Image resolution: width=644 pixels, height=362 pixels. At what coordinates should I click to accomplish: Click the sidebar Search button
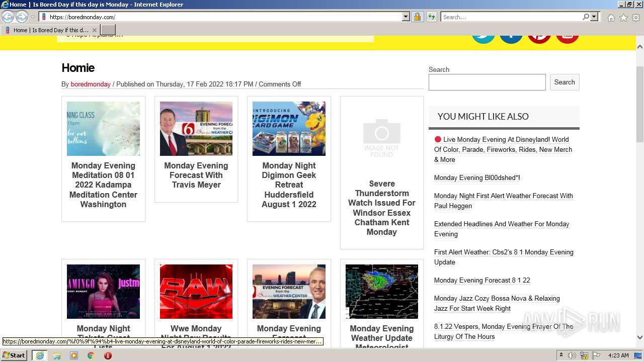point(565,82)
